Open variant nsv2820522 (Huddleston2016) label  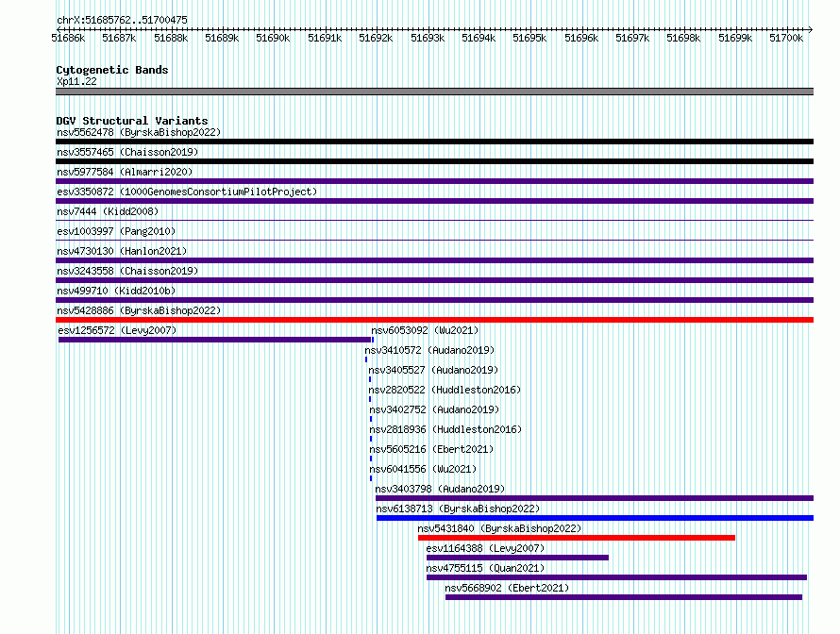point(445,390)
